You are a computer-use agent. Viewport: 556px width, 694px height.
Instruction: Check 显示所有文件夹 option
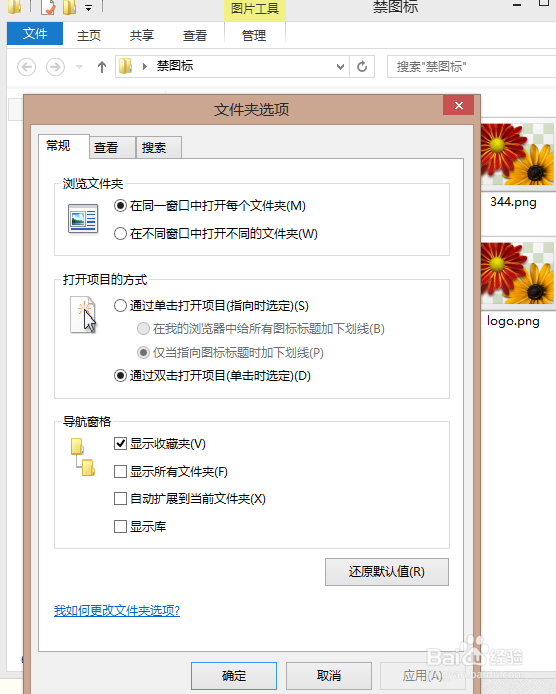coord(120,471)
